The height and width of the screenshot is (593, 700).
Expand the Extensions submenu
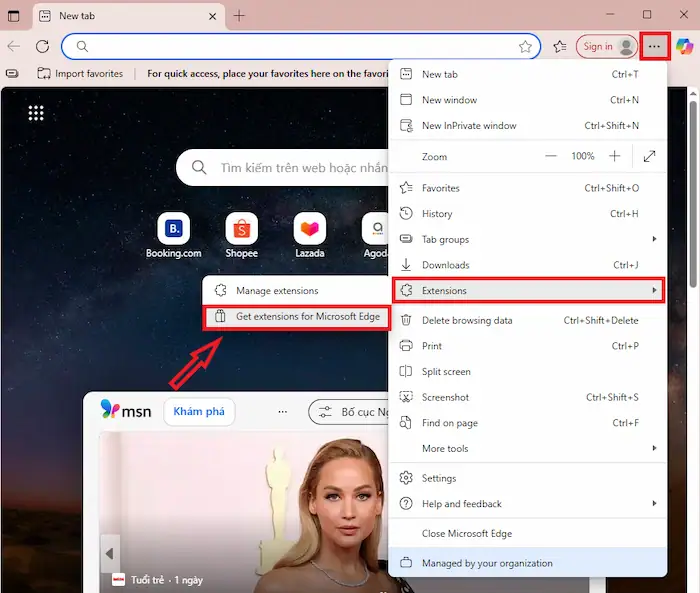pos(528,291)
